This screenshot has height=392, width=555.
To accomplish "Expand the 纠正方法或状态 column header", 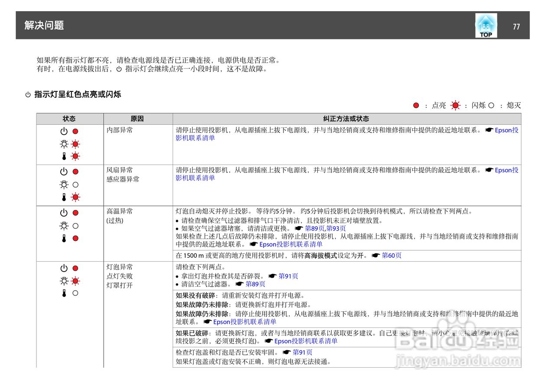I will (346, 118).
